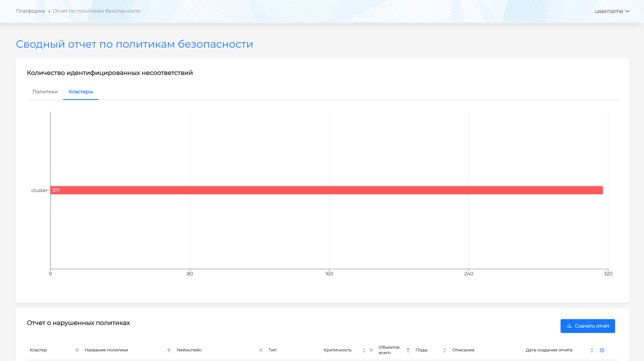Click the 317 value label on bar
The width and height of the screenshot is (644, 361).
pos(56,190)
